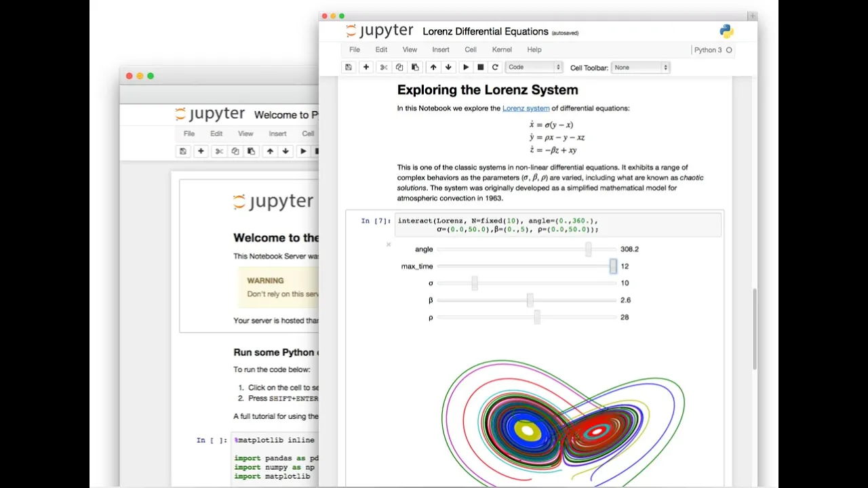Click the WARNING box in Welcome window
This screenshot has width=868, height=488.
(x=278, y=287)
